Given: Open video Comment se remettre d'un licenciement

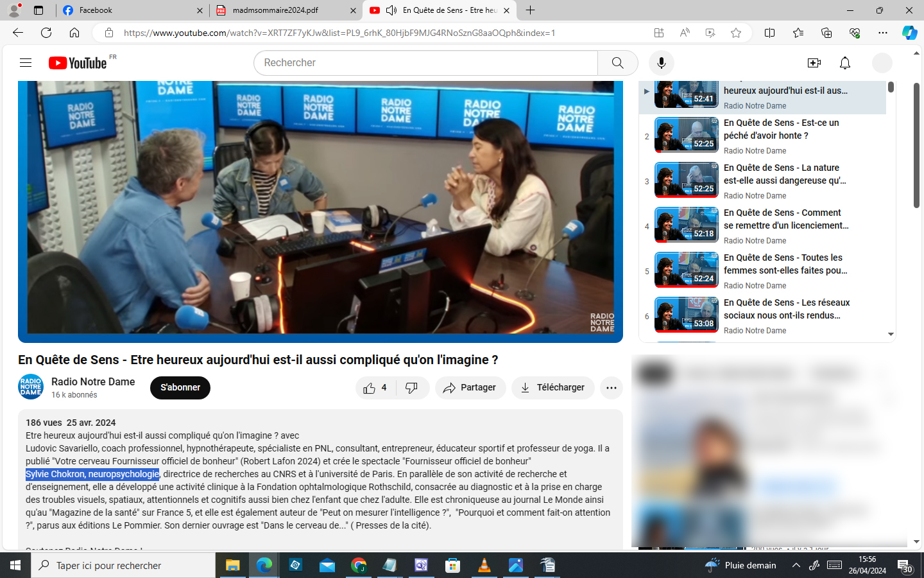Looking at the screenshot, I should coord(762,226).
